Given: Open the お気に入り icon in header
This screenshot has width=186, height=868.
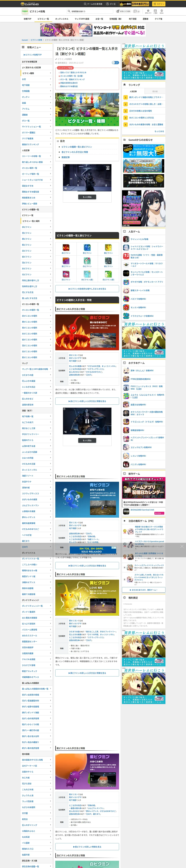Looking at the screenshot, I should click(x=148, y=11).
